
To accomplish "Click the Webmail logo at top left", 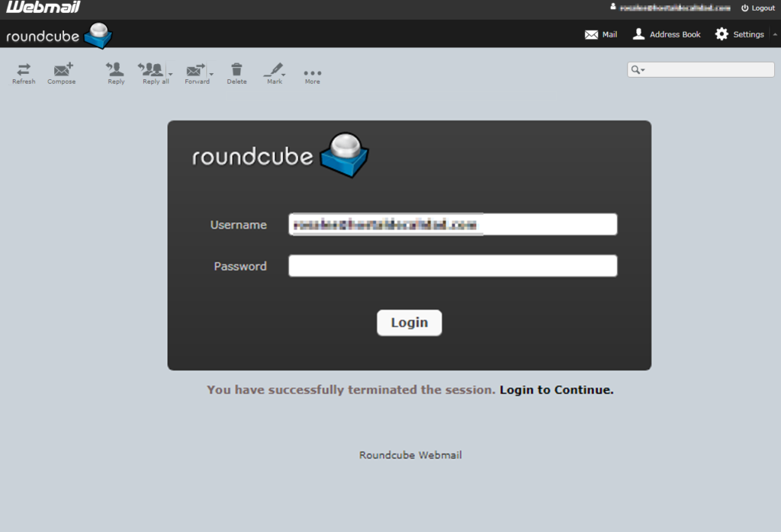I will 43,7.
